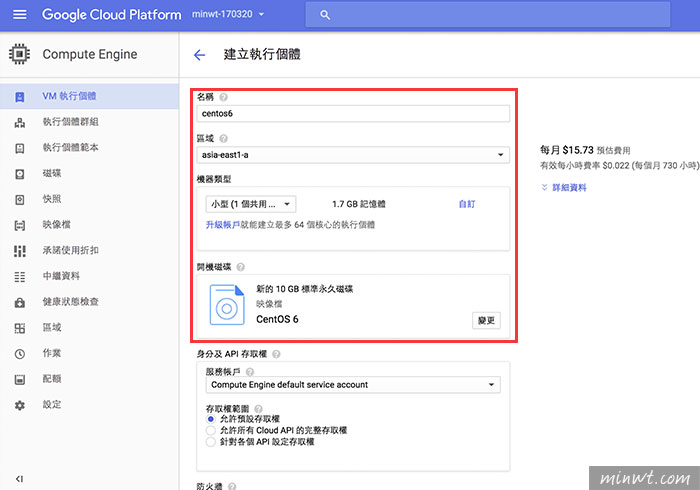700x490 pixels.
Task: Click the search magnifier icon
Action: 325,15
